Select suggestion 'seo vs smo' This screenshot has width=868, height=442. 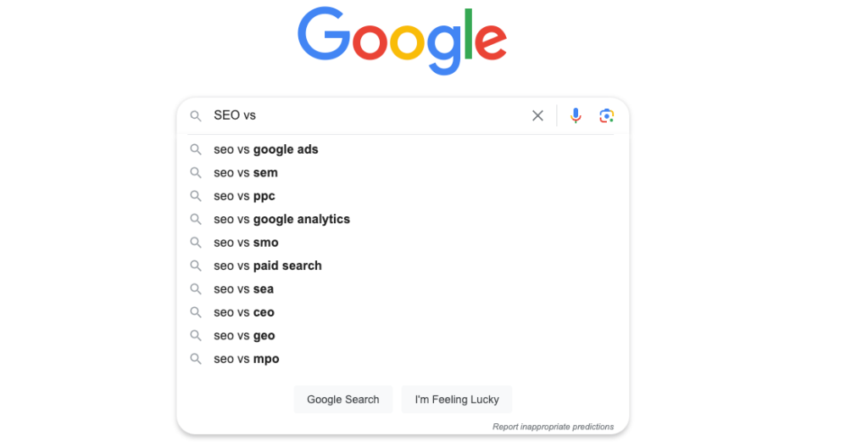click(x=403, y=243)
